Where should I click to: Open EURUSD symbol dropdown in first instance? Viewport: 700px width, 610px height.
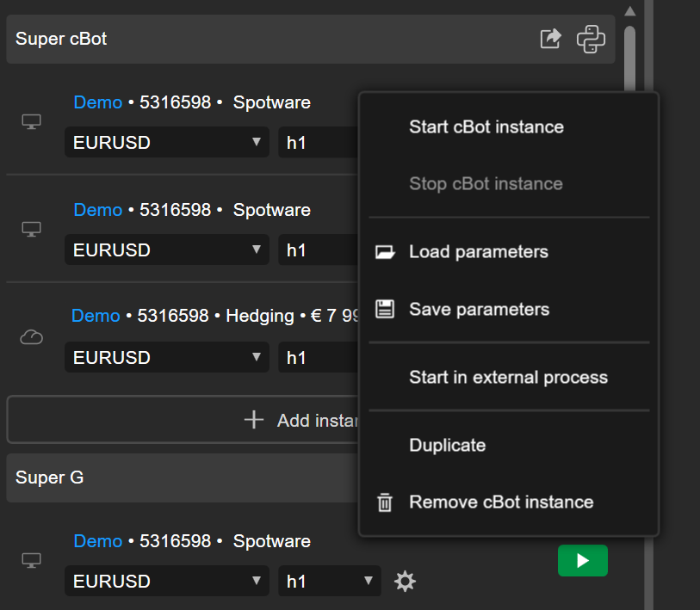[x=167, y=143]
